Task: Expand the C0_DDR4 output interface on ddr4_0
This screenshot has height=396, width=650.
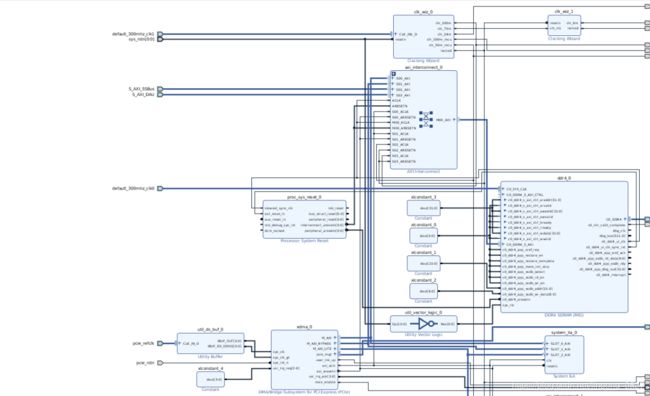Action: click(625, 219)
